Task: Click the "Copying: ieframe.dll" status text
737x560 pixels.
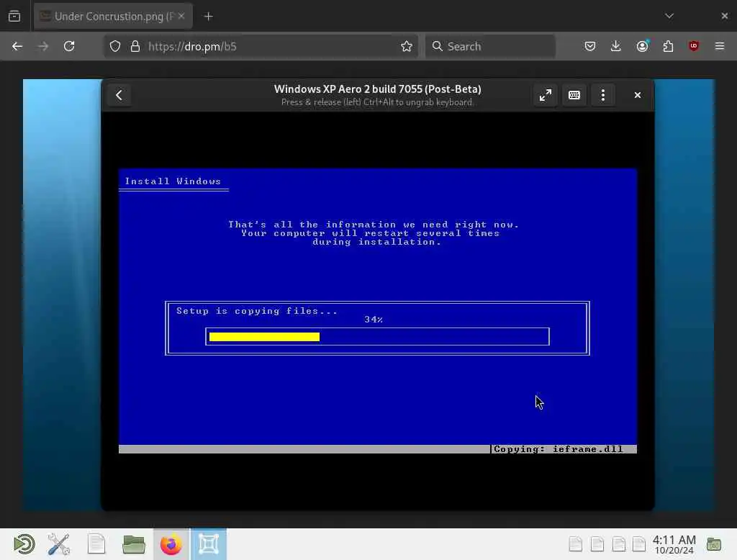Action: coord(558,449)
